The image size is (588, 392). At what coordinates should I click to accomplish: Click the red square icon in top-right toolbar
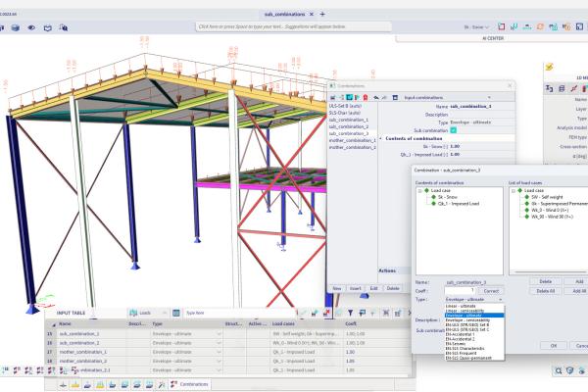tap(502, 26)
